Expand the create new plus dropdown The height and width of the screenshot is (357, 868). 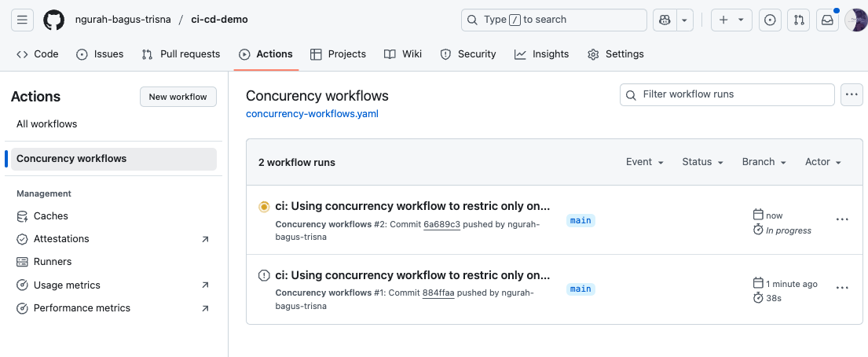coord(731,20)
